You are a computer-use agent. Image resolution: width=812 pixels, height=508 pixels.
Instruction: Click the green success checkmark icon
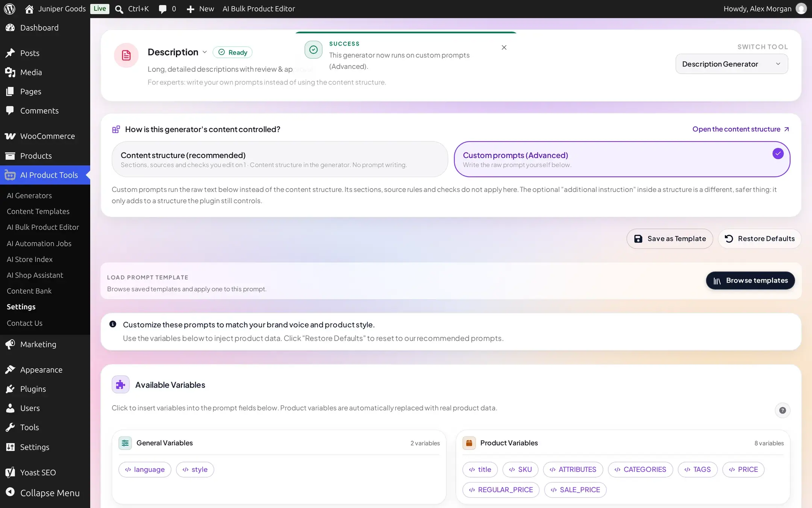click(x=314, y=50)
